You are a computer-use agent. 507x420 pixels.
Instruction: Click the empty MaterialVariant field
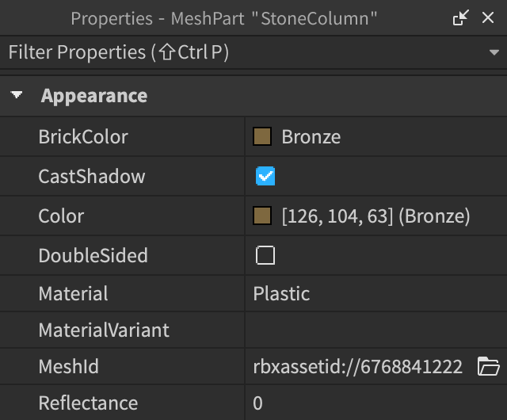pyautogui.click(x=372, y=330)
